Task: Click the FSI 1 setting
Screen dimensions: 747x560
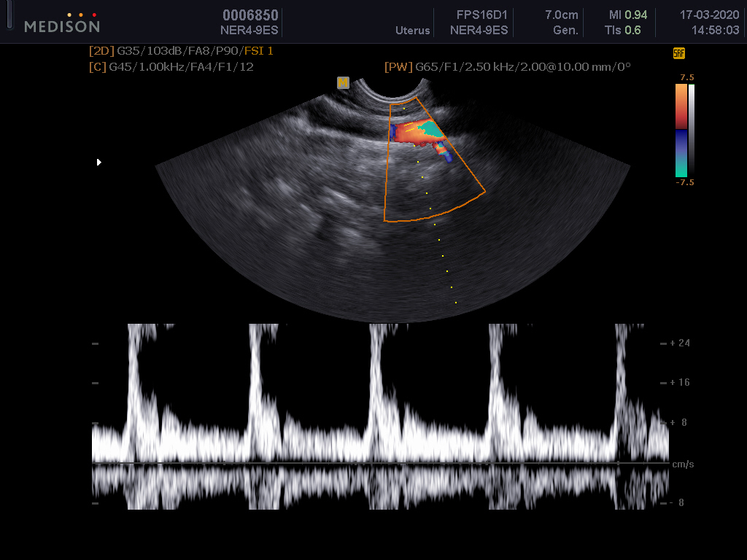Action: (x=260, y=52)
